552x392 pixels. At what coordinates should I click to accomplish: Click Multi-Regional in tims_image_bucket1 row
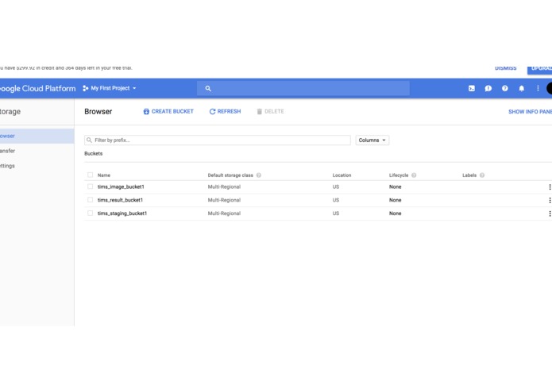[224, 186]
